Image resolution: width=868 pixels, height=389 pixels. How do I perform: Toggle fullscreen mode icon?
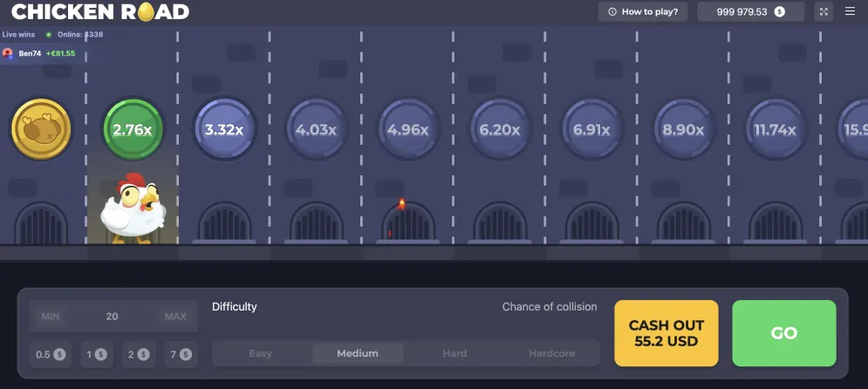coord(824,11)
